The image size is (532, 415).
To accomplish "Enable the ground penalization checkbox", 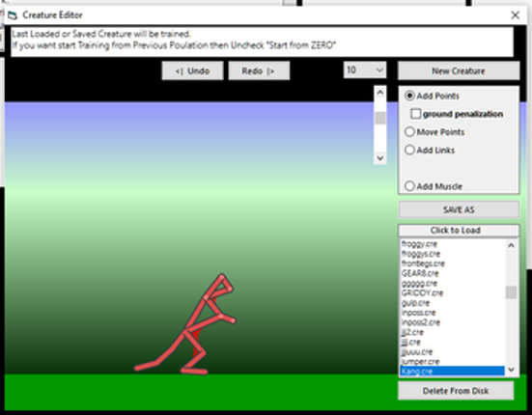I will [x=415, y=114].
